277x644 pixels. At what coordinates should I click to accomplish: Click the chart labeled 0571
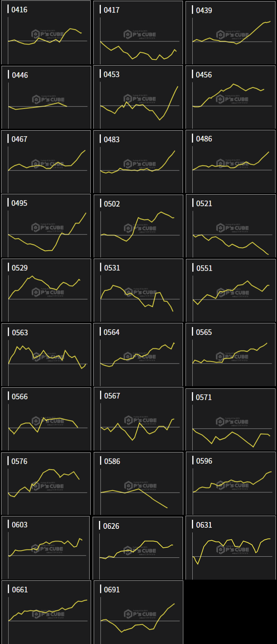pos(230,420)
